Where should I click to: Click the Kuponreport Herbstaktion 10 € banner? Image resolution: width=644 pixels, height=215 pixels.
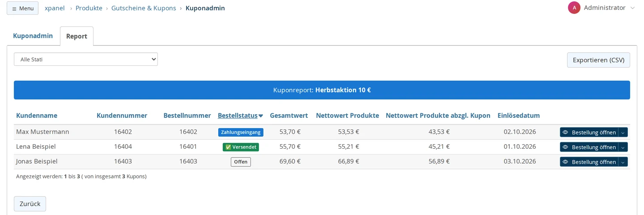pos(322,90)
